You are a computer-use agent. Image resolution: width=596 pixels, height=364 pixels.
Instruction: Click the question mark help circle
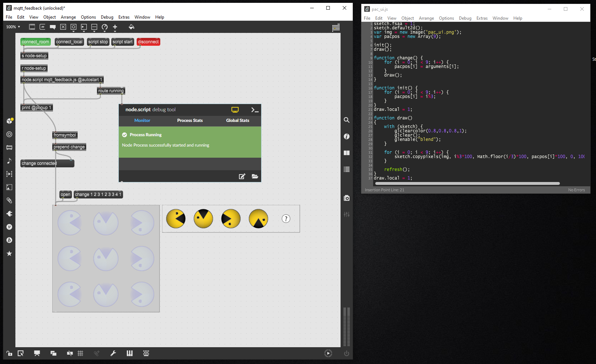click(286, 219)
